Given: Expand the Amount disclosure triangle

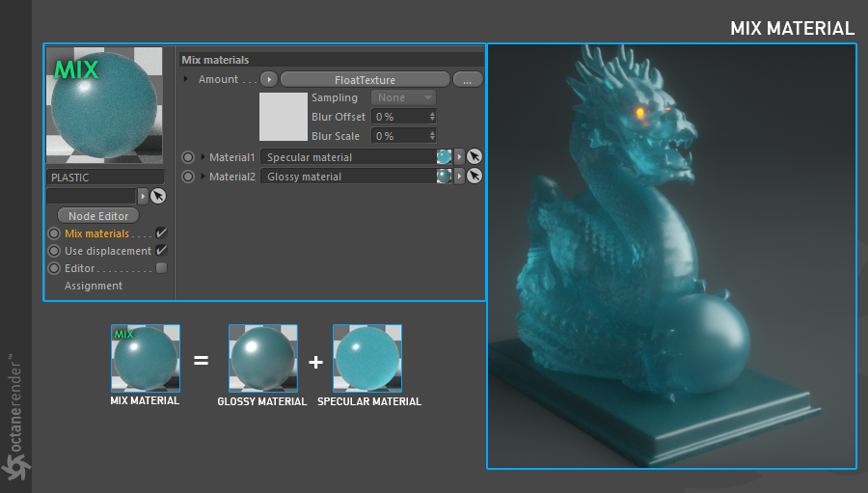Looking at the screenshot, I should [186, 79].
